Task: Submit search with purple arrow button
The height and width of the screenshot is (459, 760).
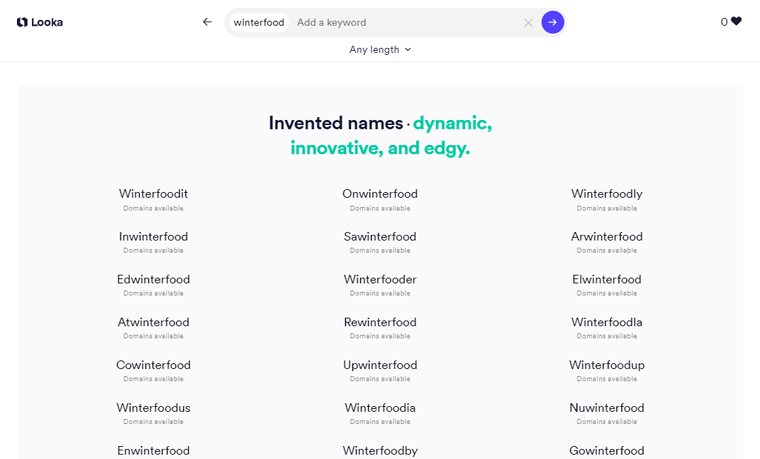Action: (x=552, y=22)
